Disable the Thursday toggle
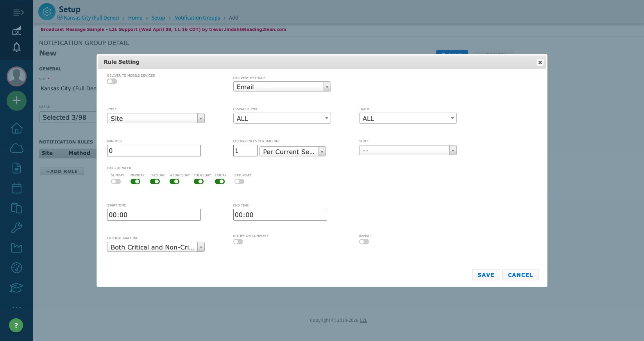Image resolution: width=644 pixels, height=341 pixels. click(199, 181)
